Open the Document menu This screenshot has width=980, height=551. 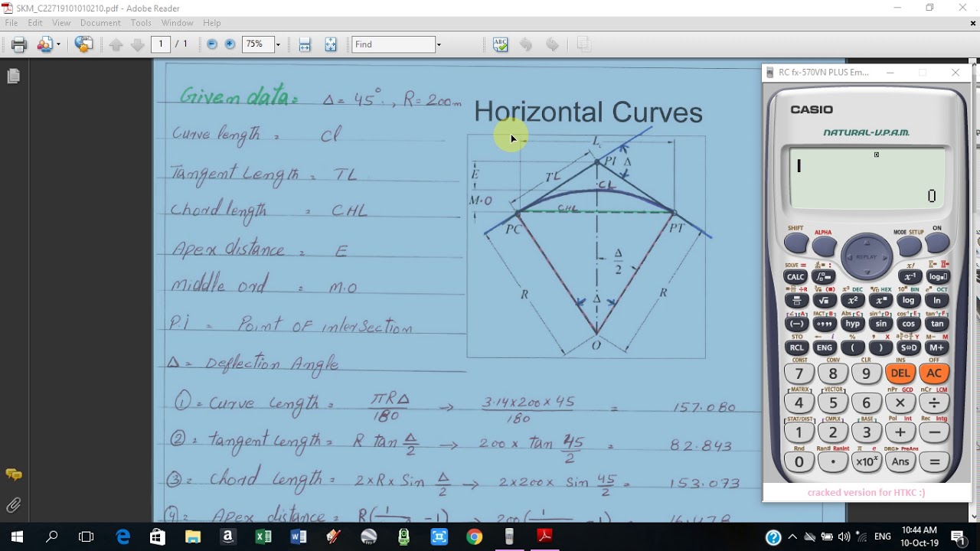(x=100, y=23)
